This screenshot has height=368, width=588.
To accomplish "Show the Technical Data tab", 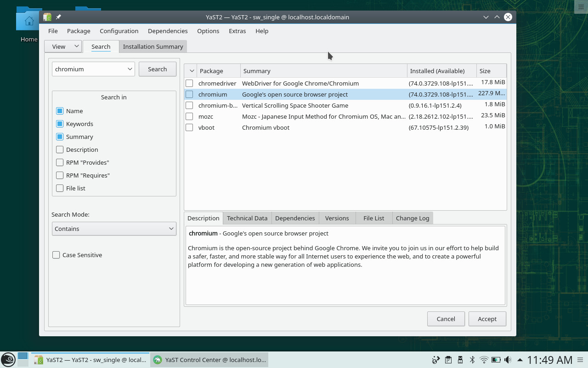I will click(x=247, y=218).
